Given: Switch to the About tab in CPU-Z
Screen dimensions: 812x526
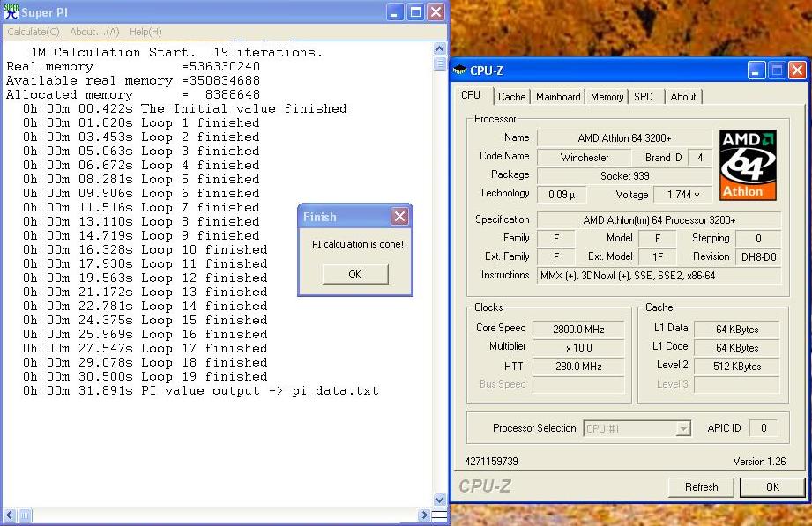Looking at the screenshot, I should [x=682, y=97].
